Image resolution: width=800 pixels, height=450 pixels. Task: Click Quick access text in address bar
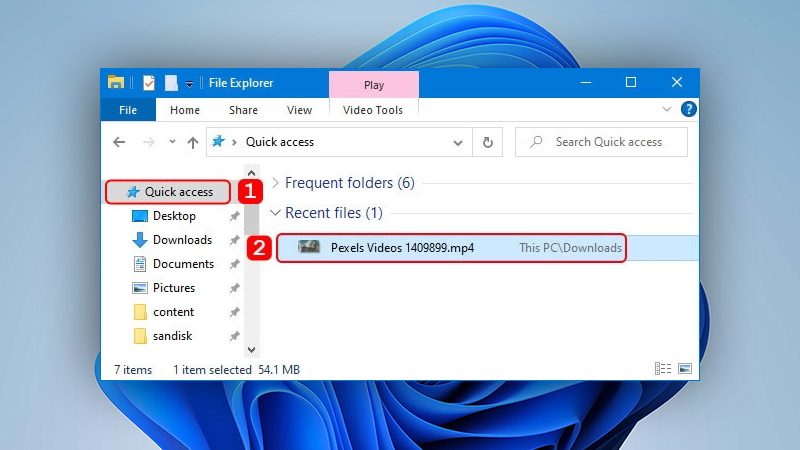click(x=280, y=142)
